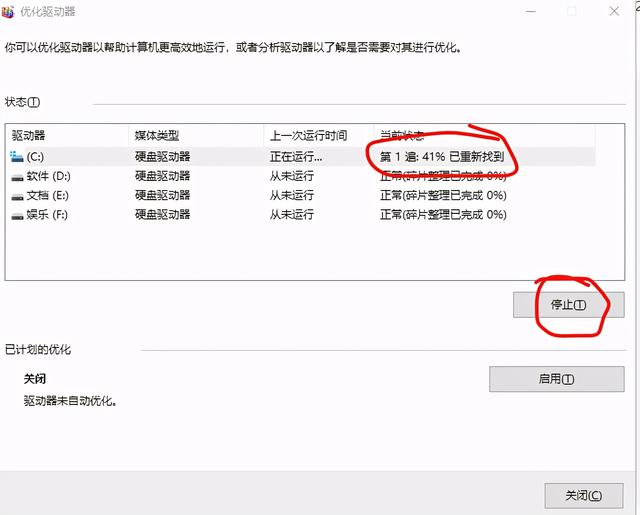Click 正常(碎片整理已完成 0%) in D: row
Image resolution: width=640 pixels, height=515 pixels.
443,176
